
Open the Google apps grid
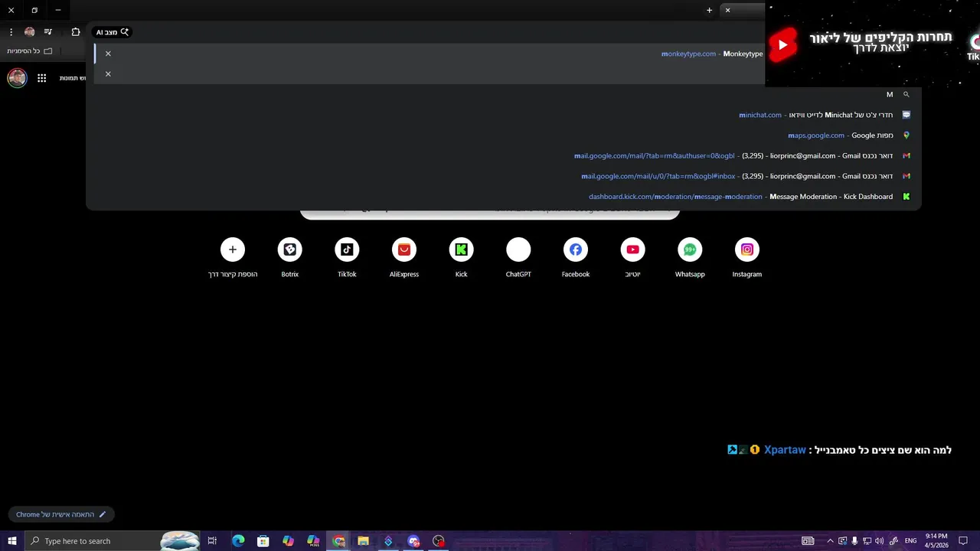tap(42, 78)
